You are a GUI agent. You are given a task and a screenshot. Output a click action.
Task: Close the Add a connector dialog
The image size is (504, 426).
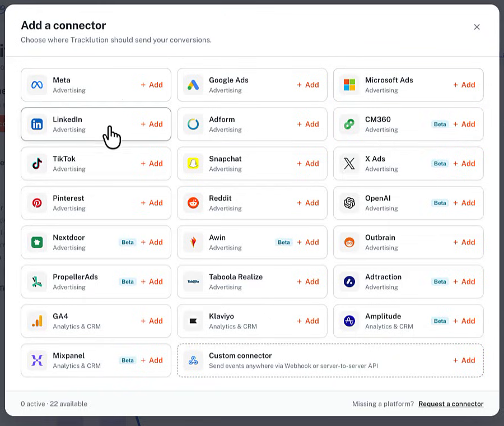(477, 27)
